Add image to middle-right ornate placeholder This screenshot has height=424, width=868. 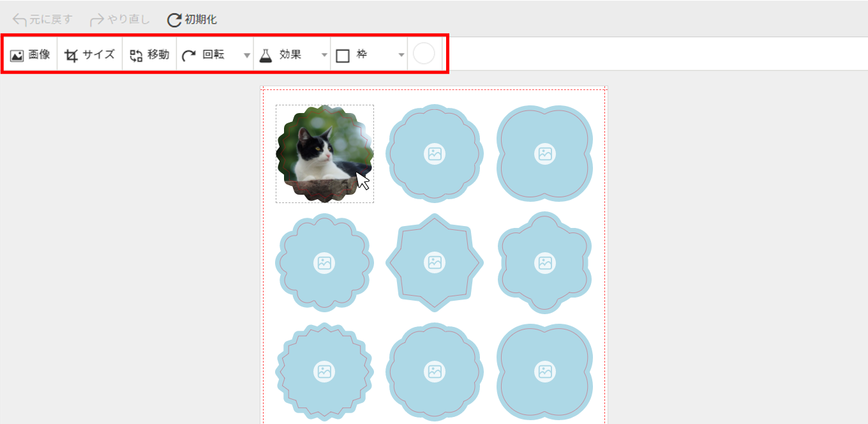544,262
